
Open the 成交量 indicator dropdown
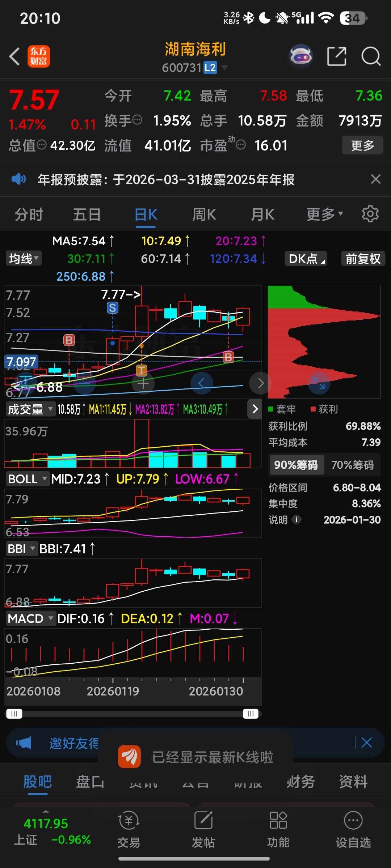(x=30, y=409)
